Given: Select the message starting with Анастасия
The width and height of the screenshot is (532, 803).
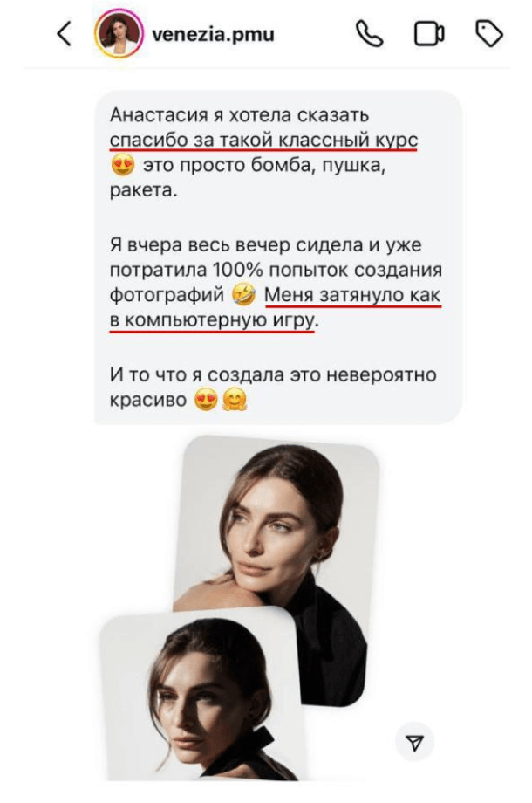Looking at the screenshot, I should 278,257.
